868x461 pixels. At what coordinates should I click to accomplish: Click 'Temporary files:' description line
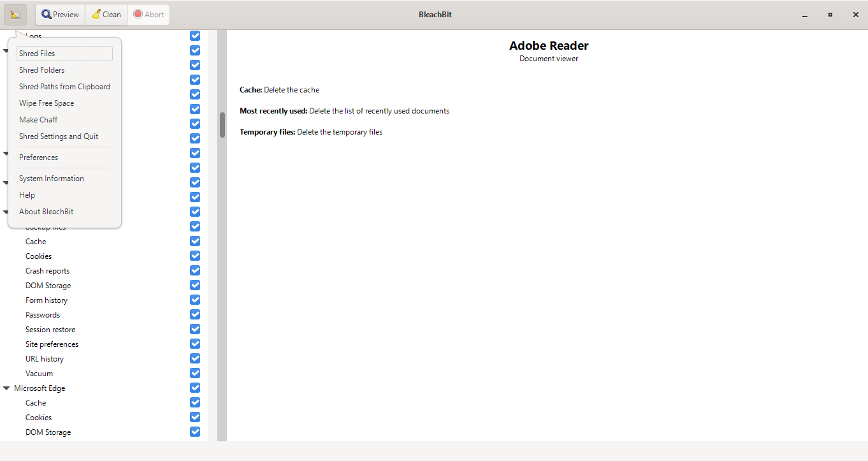(311, 132)
